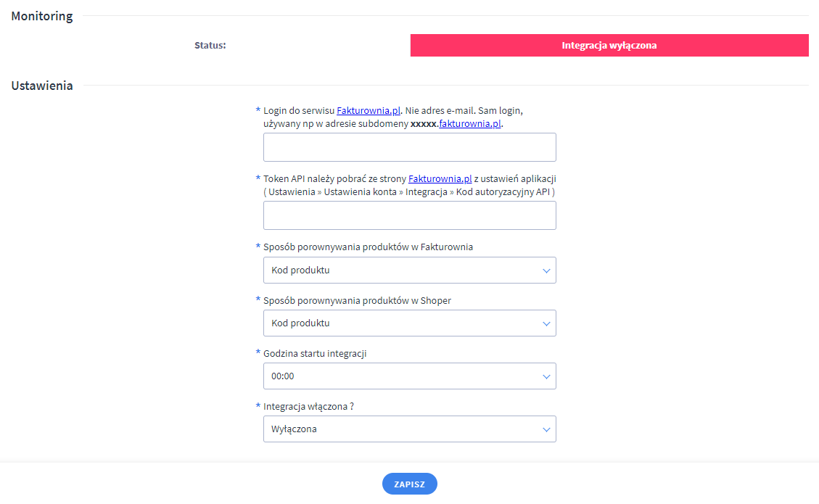Focus the Token API input field

[409, 216]
